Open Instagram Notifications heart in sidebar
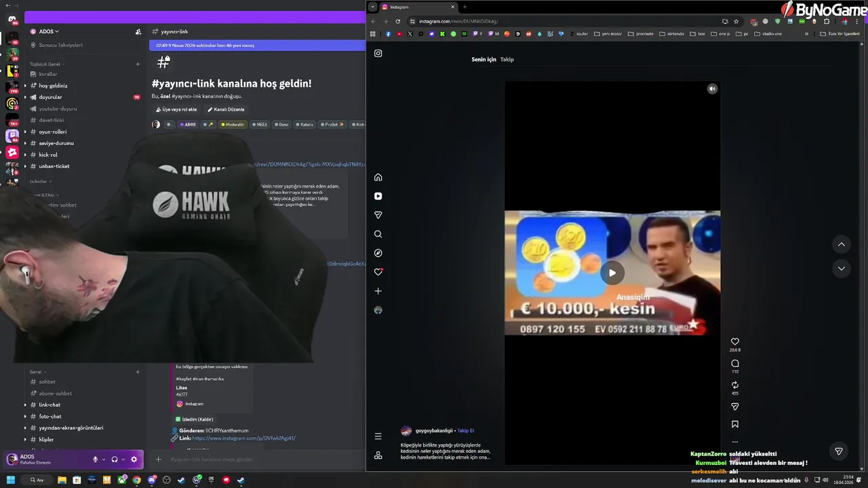 click(378, 272)
